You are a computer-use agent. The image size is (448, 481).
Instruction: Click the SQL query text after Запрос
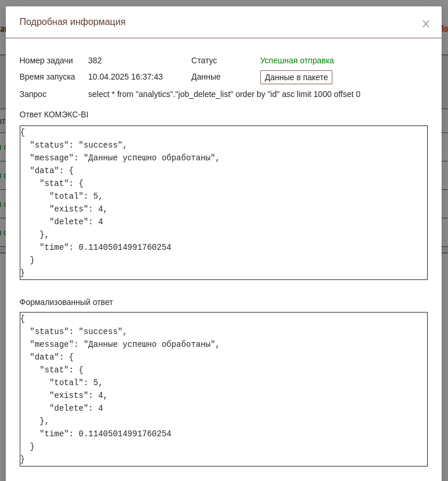224,94
